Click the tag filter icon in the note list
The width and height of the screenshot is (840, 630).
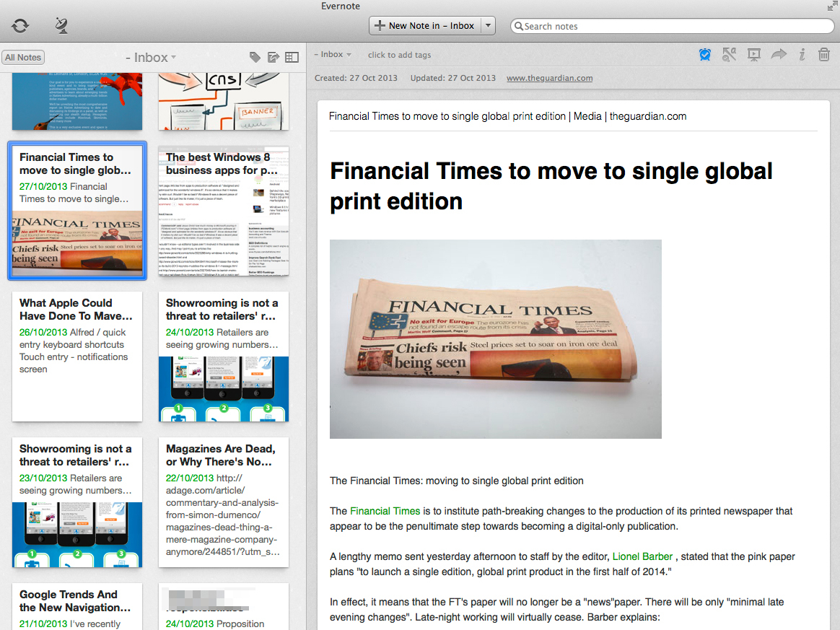click(x=255, y=57)
